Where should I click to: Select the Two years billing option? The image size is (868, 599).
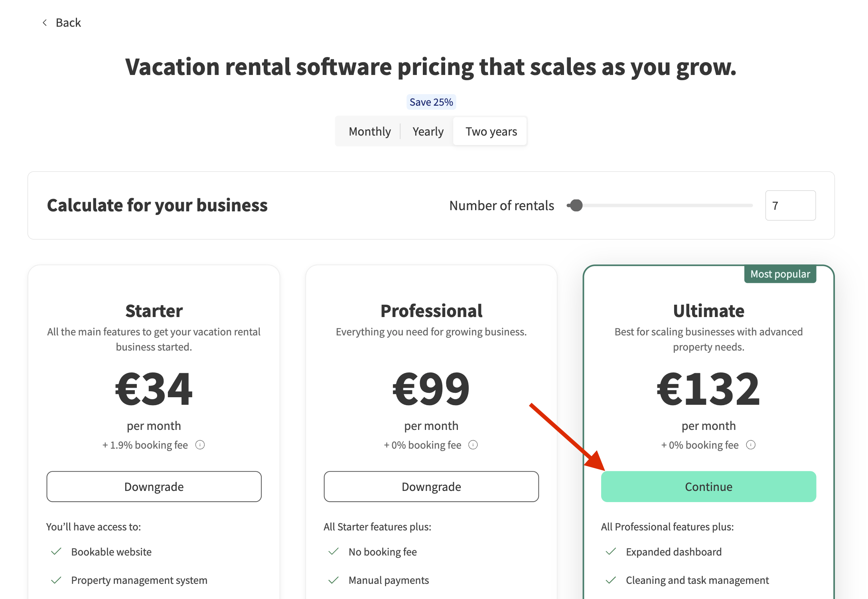[491, 132]
